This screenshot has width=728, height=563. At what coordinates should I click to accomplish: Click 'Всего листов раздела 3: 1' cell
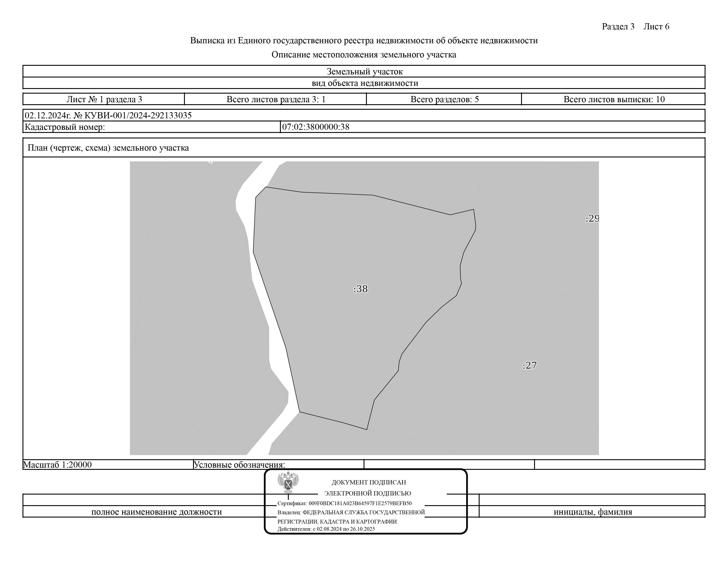pos(276,99)
